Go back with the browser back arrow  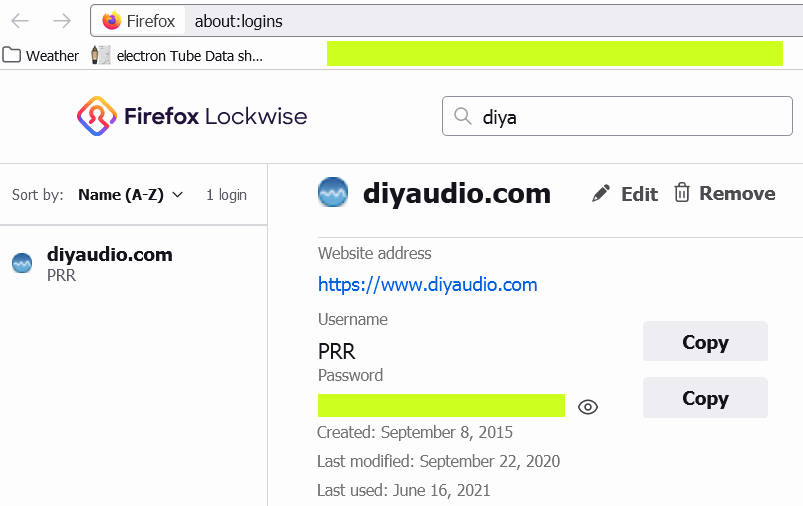(20, 21)
